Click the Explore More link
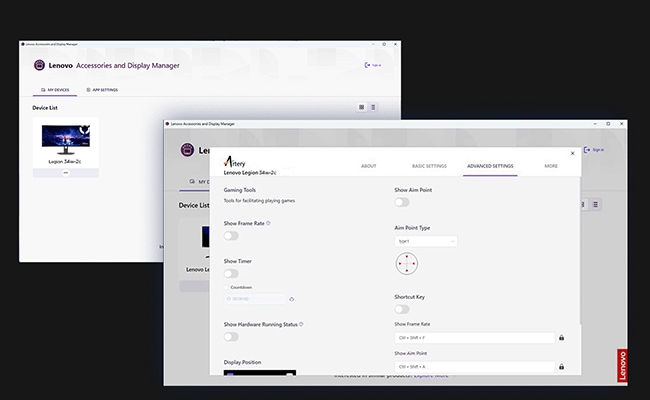Image resolution: width=650 pixels, height=400 pixels. click(x=431, y=376)
